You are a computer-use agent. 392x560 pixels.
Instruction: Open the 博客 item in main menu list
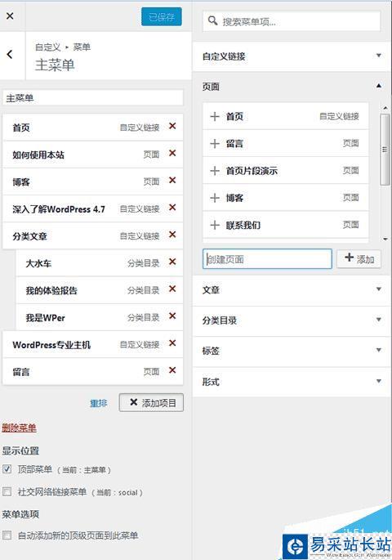(x=93, y=181)
